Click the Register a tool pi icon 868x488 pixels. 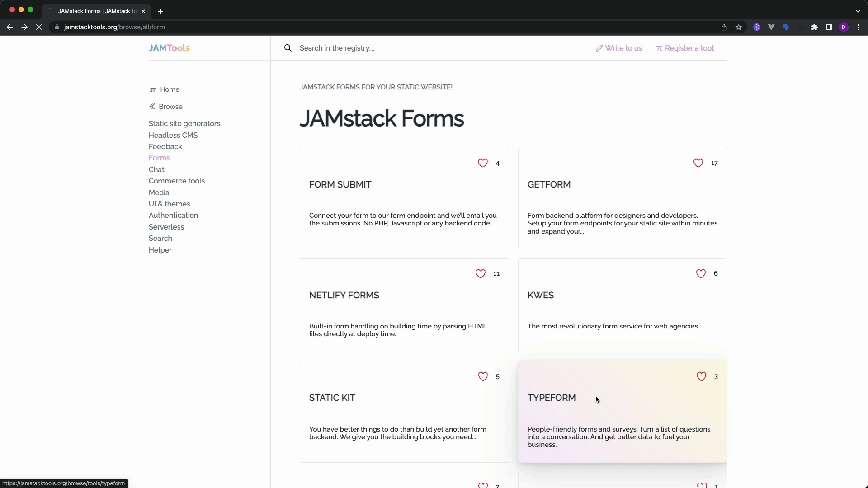[x=659, y=48]
